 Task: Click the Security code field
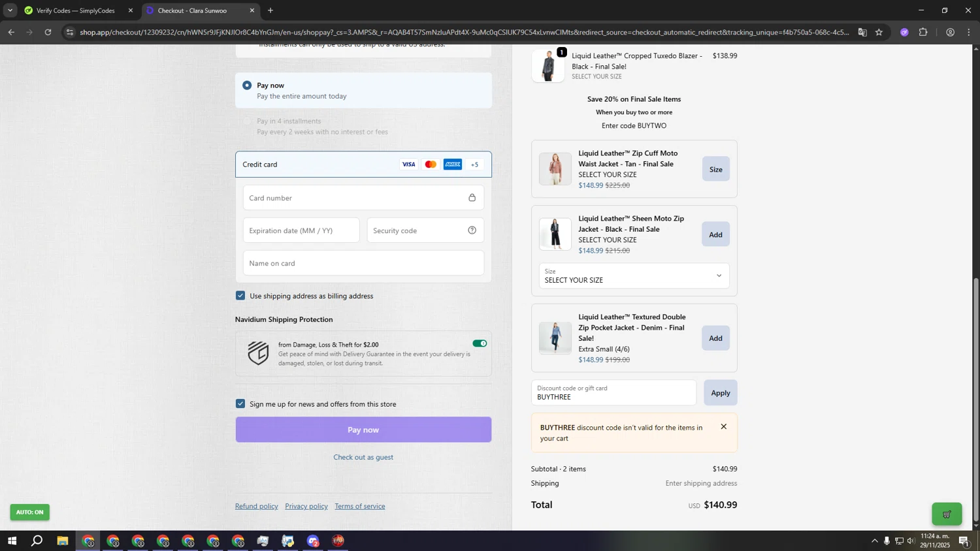tap(425, 230)
